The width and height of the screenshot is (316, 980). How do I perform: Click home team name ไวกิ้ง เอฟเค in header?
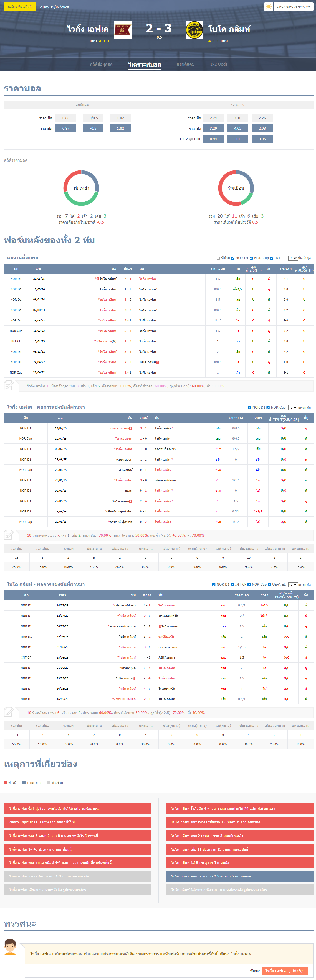click(x=88, y=29)
